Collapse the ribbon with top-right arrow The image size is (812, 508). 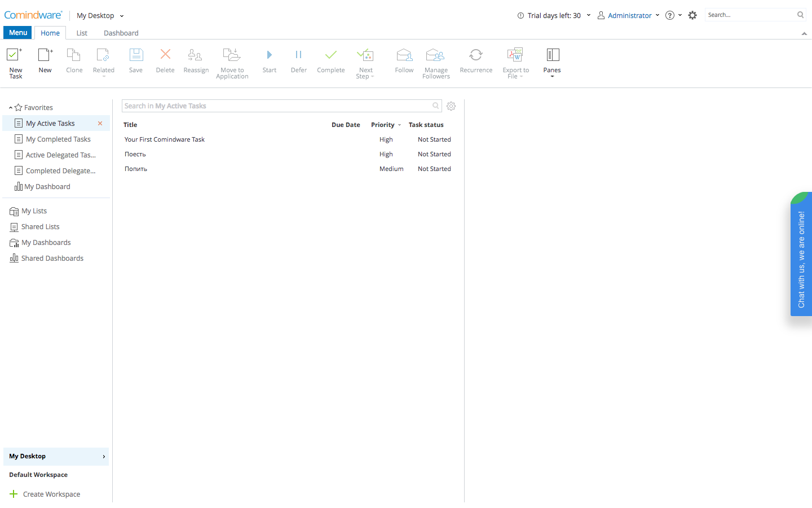(x=804, y=34)
